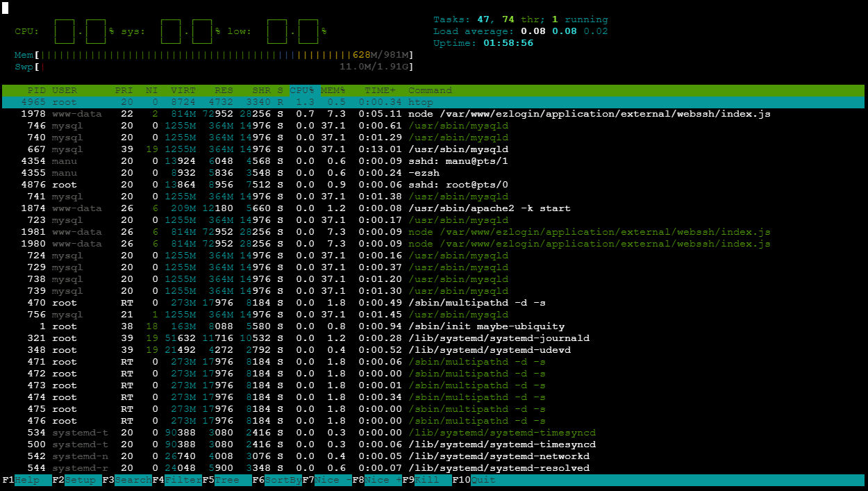Activate F4 Filter in bottom bar
This screenshot has width=868, height=491.
177,480
